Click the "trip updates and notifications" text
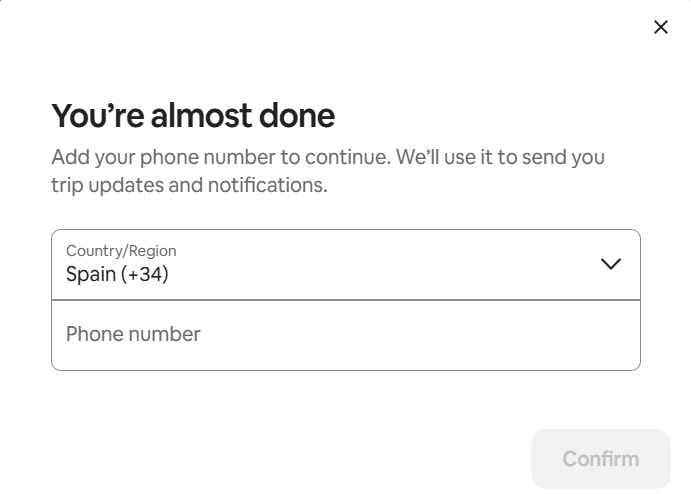 coord(189,185)
